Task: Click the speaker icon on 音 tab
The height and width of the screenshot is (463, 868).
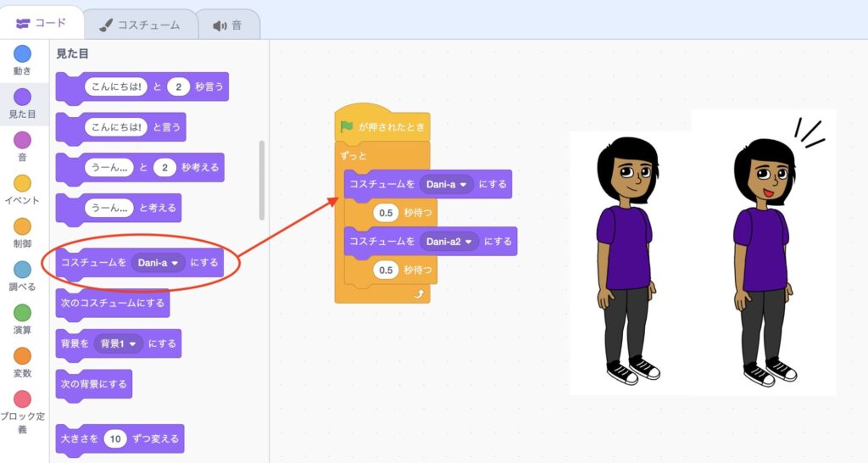Action: (x=220, y=25)
